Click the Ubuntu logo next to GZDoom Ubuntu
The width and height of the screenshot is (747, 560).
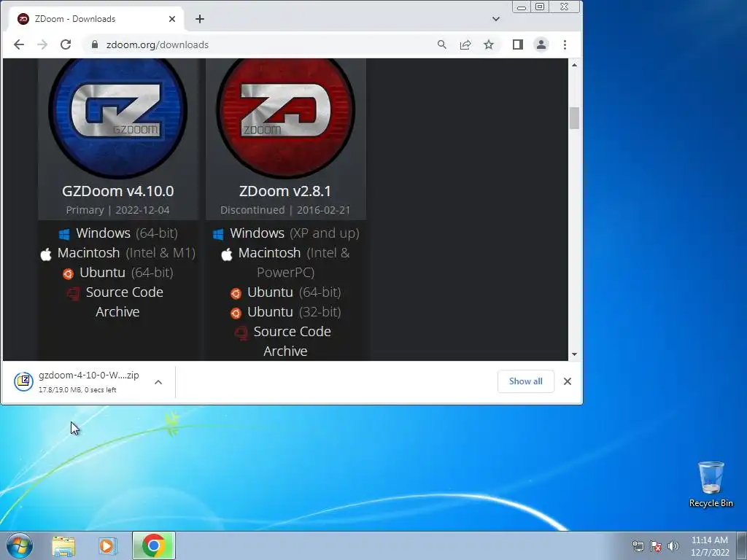[x=68, y=274]
